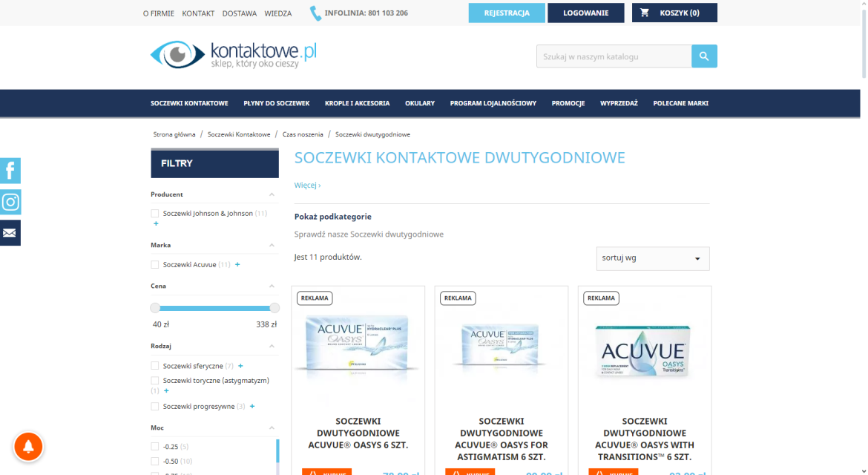
Task: Go to Soczewki Kontaktowe breadcrumb
Action: (239, 134)
